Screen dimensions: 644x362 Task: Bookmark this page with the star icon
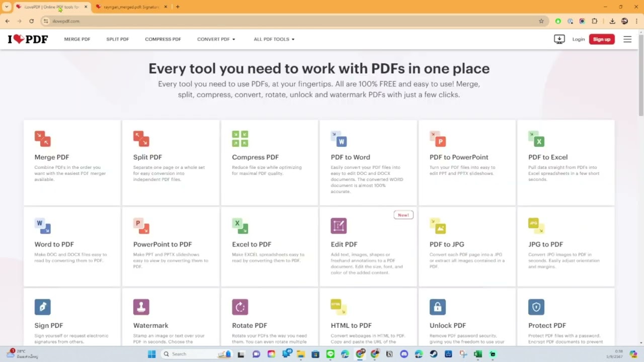[541, 21]
